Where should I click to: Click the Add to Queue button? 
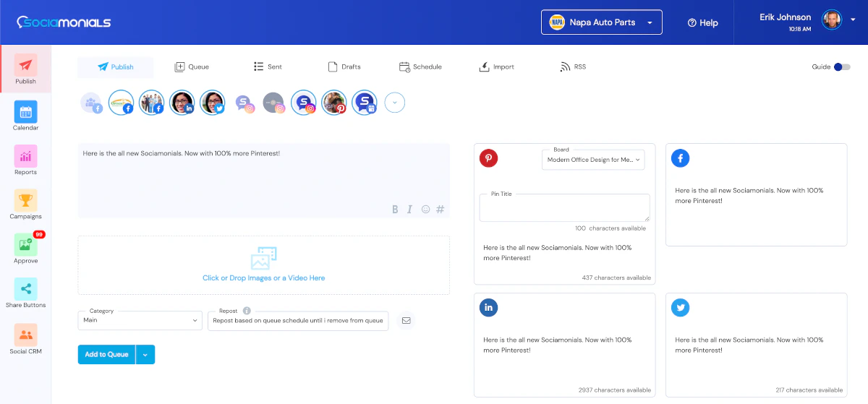point(106,354)
